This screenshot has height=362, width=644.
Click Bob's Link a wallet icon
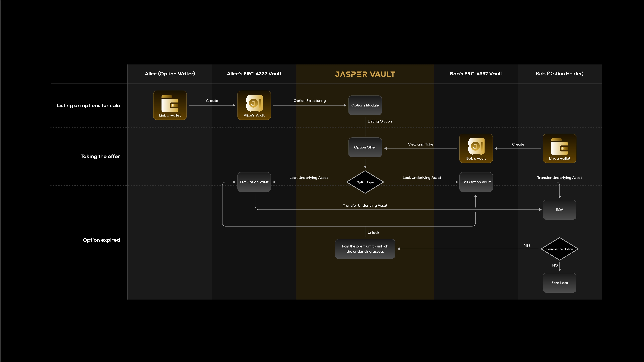[x=559, y=148]
